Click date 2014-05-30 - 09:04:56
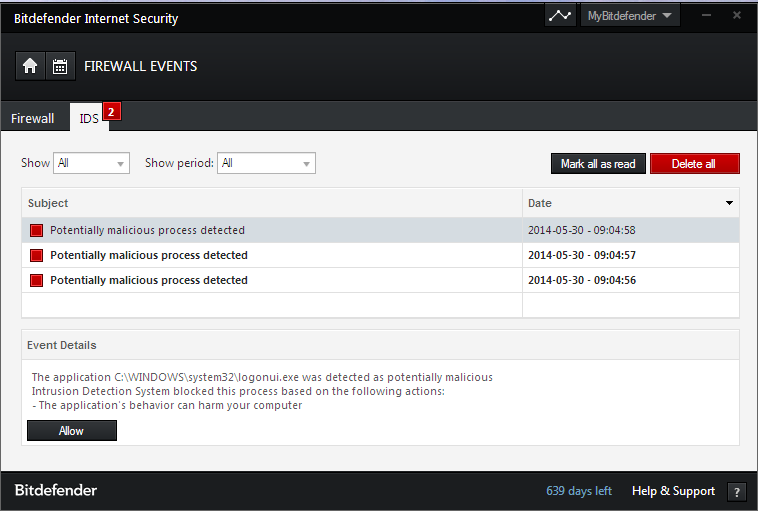The width and height of the screenshot is (758, 511). click(582, 280)
